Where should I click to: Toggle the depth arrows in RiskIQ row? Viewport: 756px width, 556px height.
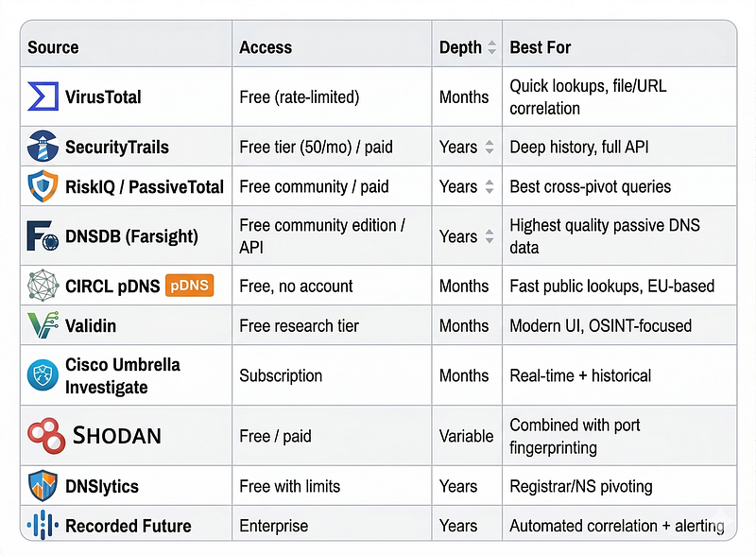click(490, 186)
